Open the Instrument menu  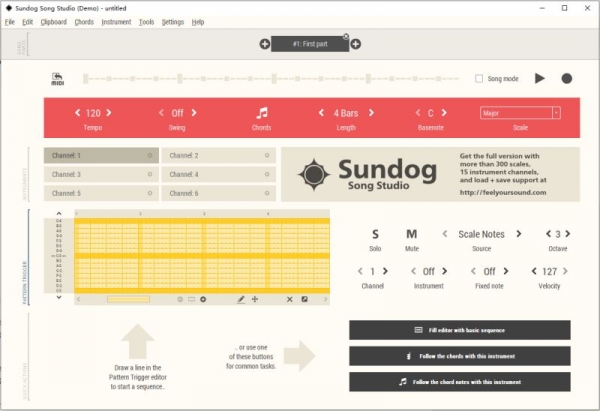[x=116, y=22]
